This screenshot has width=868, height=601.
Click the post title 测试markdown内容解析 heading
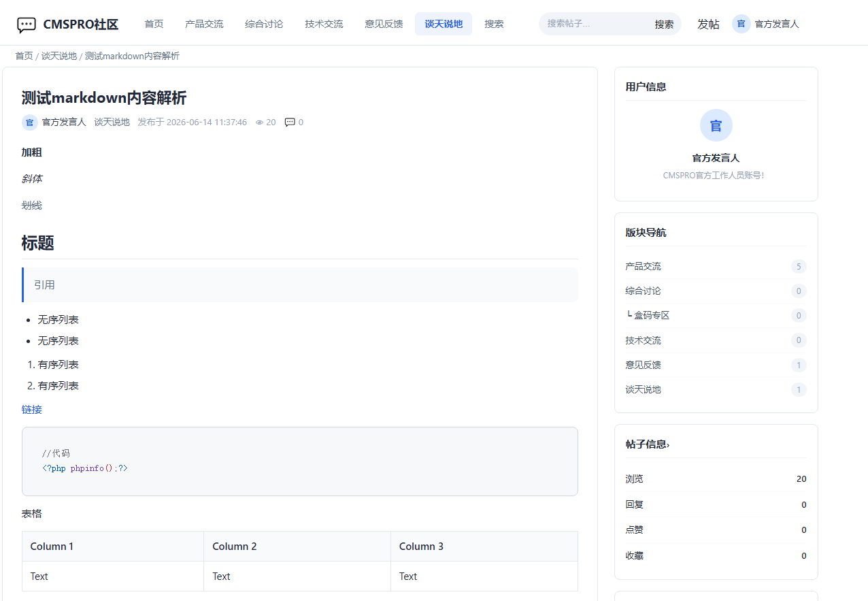point(104,98)
